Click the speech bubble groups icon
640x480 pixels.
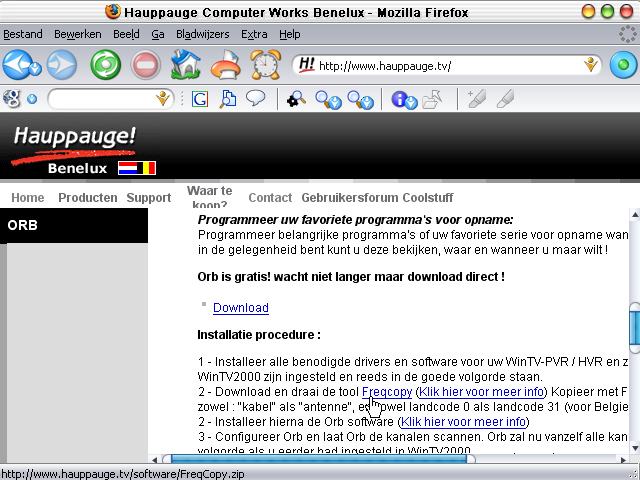pos(256,98)
